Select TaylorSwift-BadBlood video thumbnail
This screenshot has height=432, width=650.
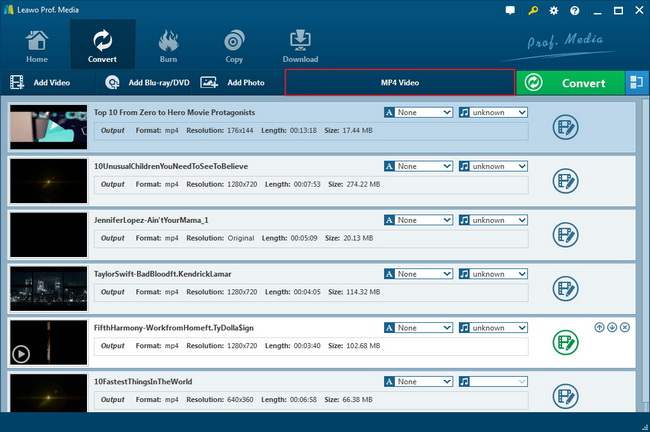pyautogui.click(x=49, y=289)
